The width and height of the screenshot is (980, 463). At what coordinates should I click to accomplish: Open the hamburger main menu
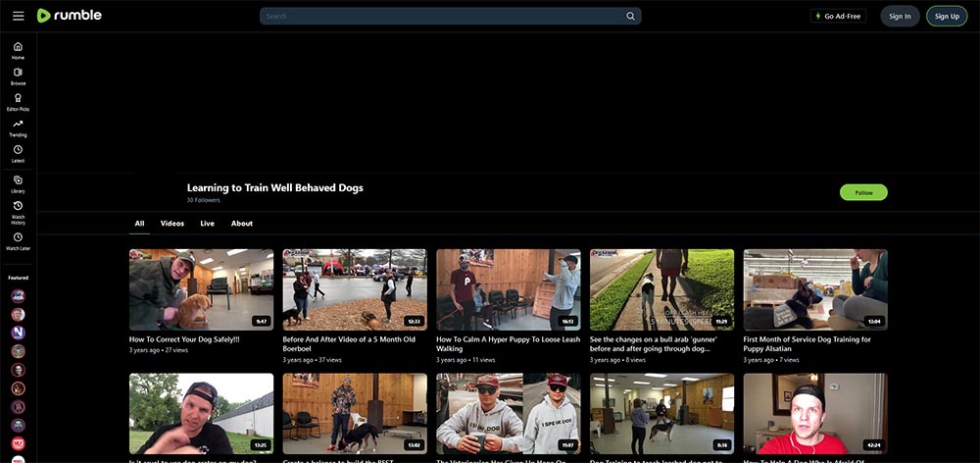pyautogui.click(x=18, y=16)
